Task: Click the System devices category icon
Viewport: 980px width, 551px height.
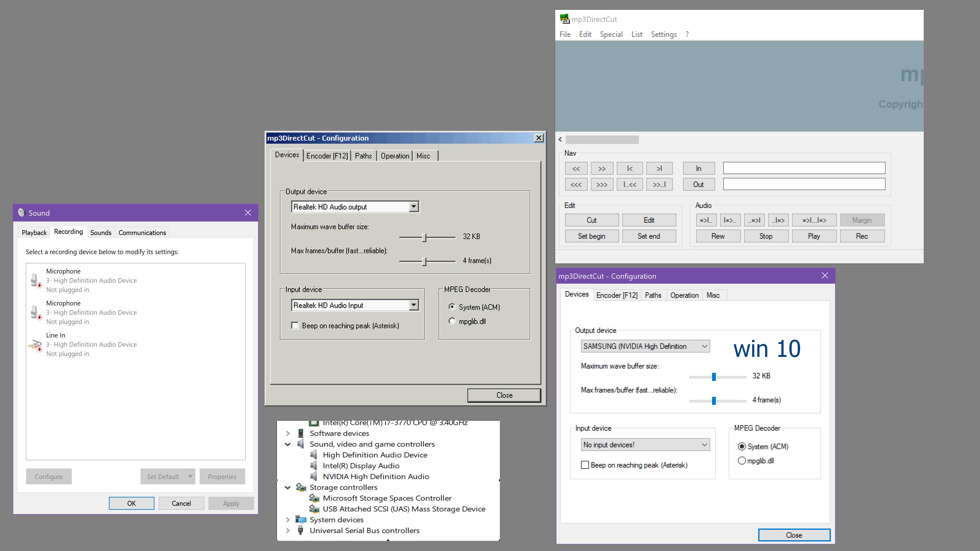Action: pos(301,519)
